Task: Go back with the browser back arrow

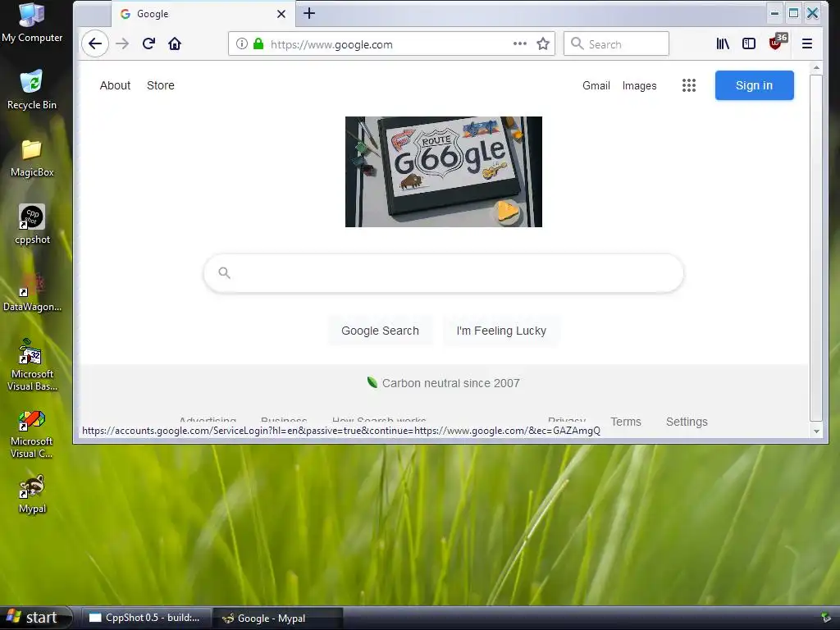Action: pos(95,44)
